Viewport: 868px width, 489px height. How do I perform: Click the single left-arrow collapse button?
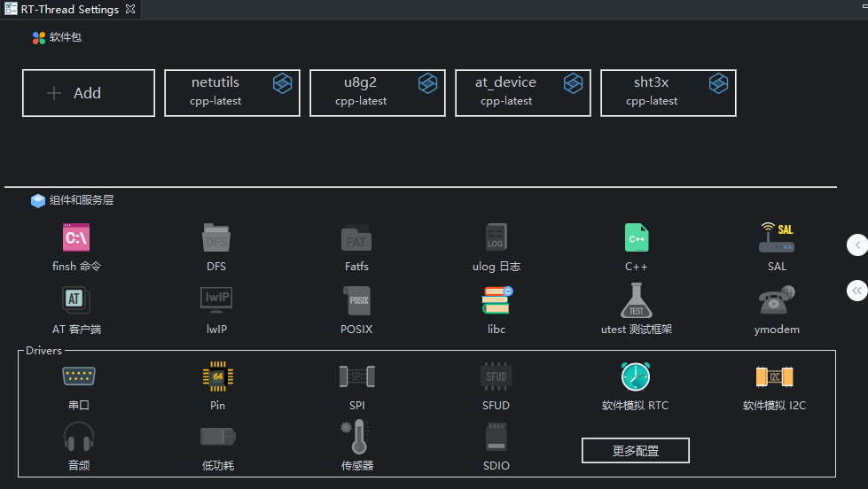click(857, 245)
